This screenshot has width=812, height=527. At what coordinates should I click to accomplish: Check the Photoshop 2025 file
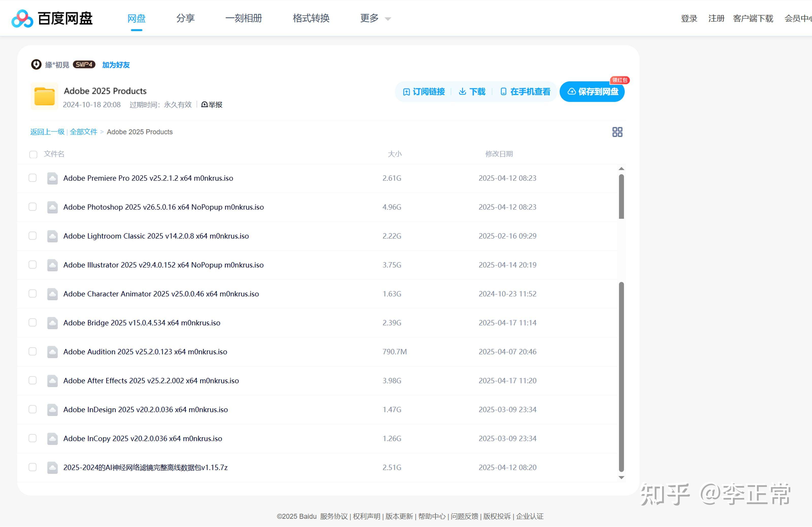pyautogui.click(x=32, y=207)
